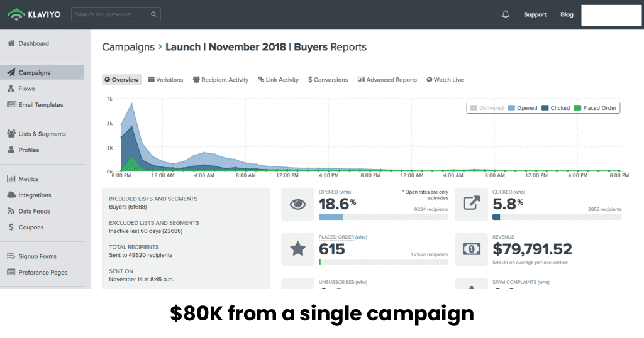Click the Inactive last 60 days (22686) text
Image resolution: width=644 pixels, height=338 pixels.
(146, 231)
